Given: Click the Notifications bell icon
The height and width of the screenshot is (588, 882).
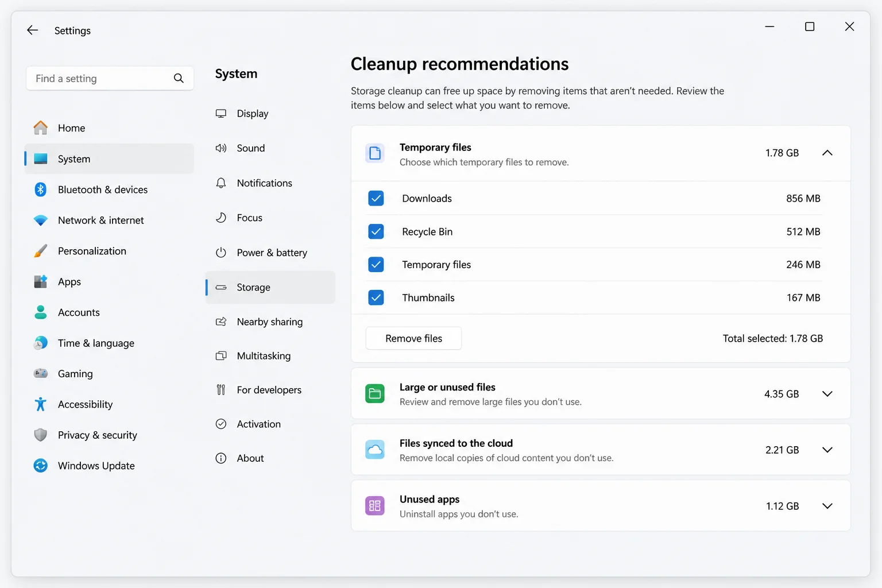Looking at the screenshot, I should [221, 183].
